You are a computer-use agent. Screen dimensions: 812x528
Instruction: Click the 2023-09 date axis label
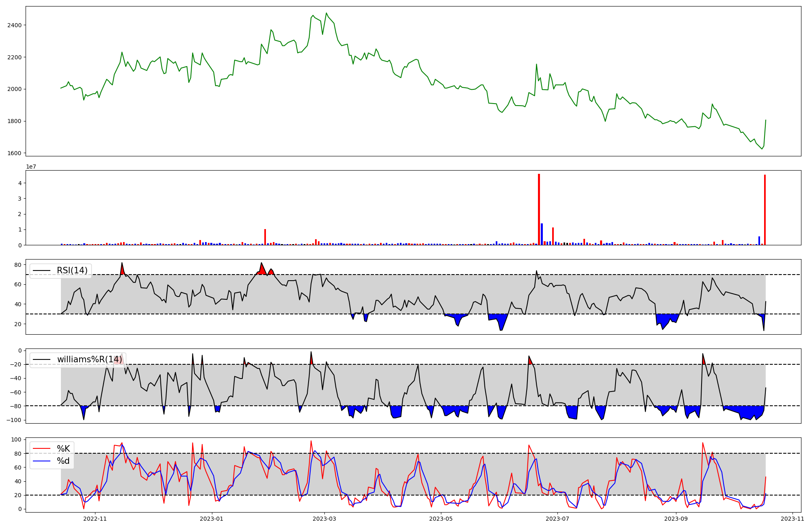coord(676,519)
